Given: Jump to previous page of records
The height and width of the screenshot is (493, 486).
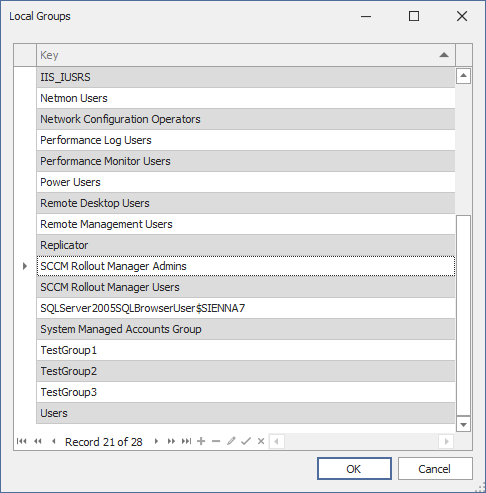Looking at the screenshot, I should click(x=38, y=441).
